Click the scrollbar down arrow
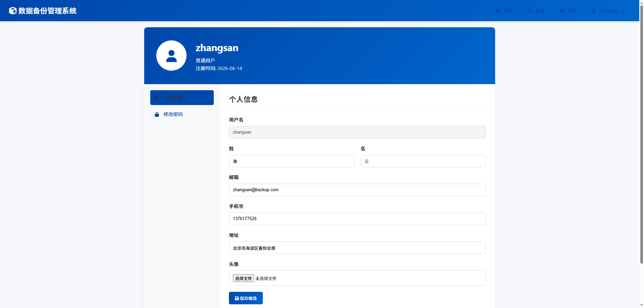The height and width of the screenshot is (308, 644). coord(641,305)
